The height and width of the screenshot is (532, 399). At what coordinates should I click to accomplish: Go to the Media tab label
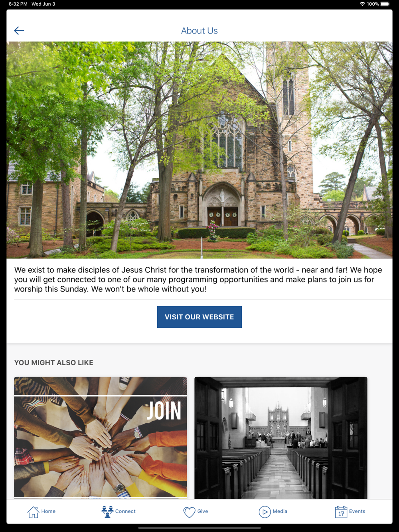280,511
